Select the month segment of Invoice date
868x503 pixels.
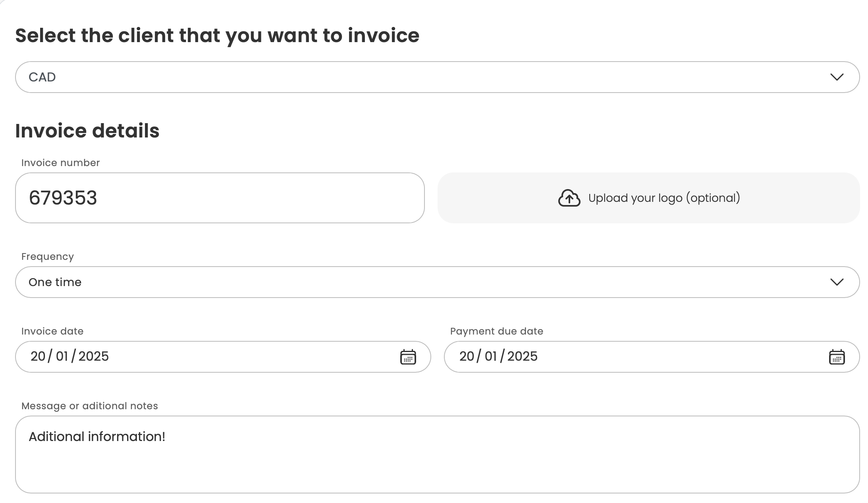click(x=62, y=356)
